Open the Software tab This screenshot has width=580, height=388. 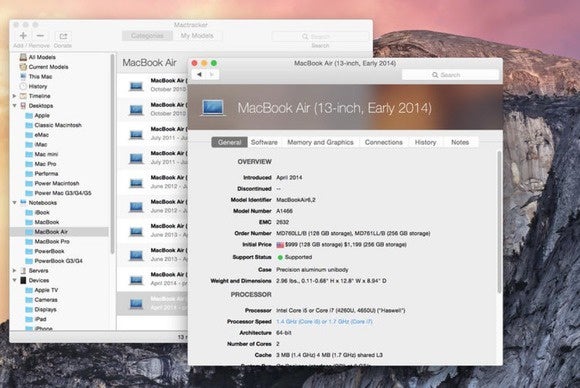(264, 142)
